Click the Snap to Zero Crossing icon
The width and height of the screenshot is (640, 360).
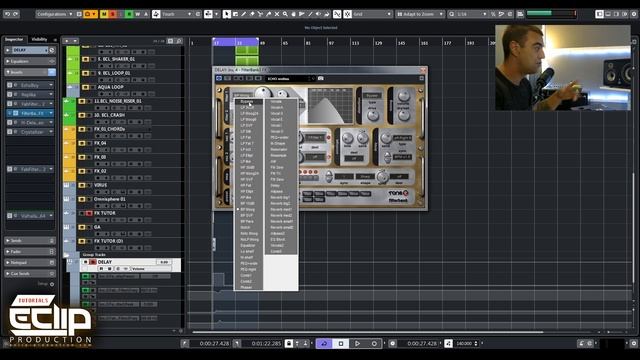pos(337,14)
